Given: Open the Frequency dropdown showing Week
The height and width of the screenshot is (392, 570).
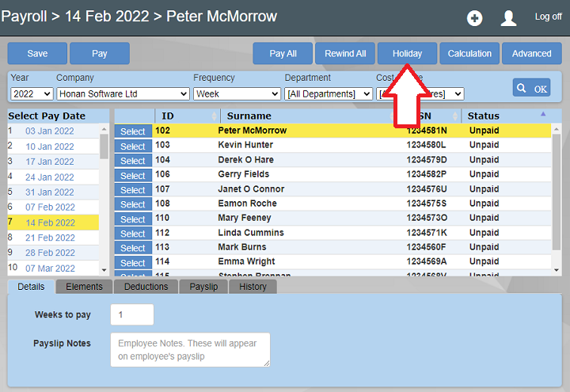Looking at the screenshot, I should 237,93.
